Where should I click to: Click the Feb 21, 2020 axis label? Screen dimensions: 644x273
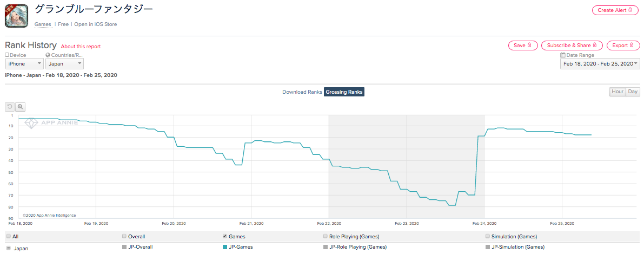pyautogui.click(x=251, y=224)
